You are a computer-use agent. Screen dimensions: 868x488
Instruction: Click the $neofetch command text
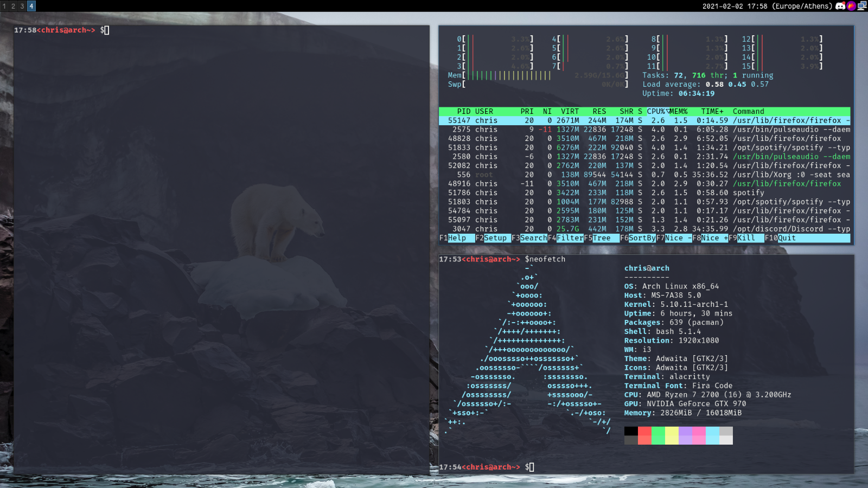pyautogui.click(x=545, y=259)
